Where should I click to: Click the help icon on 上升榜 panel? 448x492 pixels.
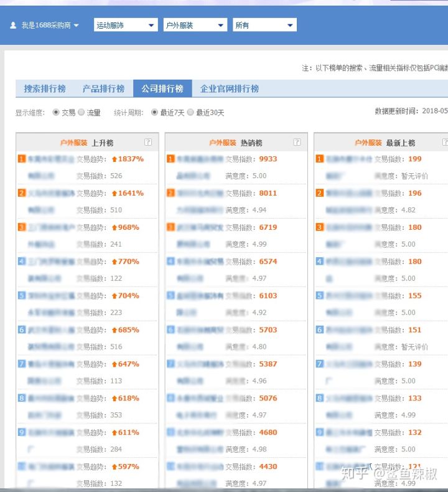[x=148, y=142]
